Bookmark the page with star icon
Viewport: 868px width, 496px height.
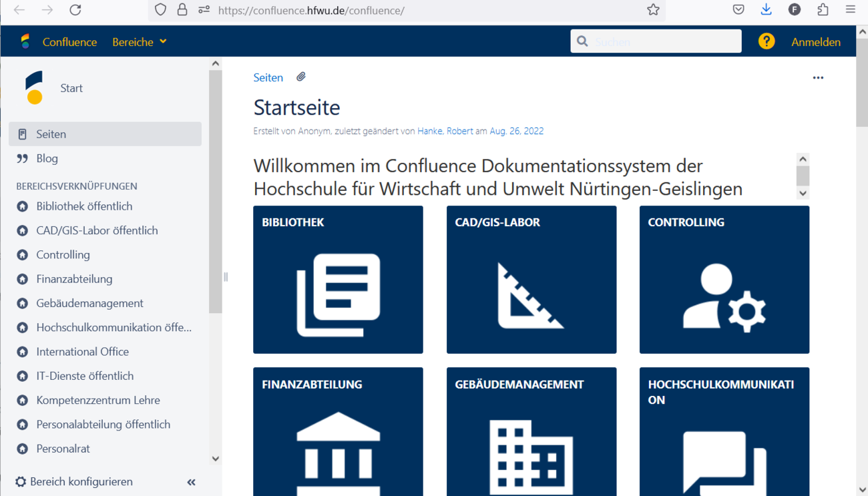click(653, 10)
